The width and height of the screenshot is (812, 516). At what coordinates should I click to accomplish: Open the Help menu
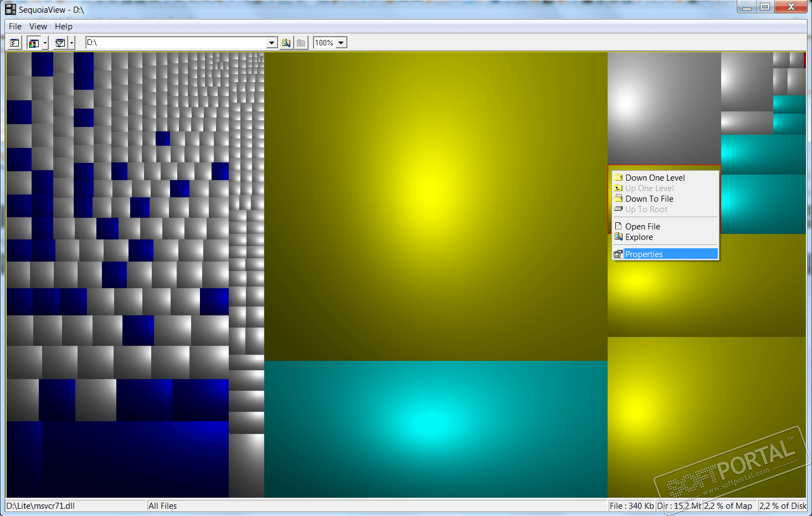(x=64, y=27)
